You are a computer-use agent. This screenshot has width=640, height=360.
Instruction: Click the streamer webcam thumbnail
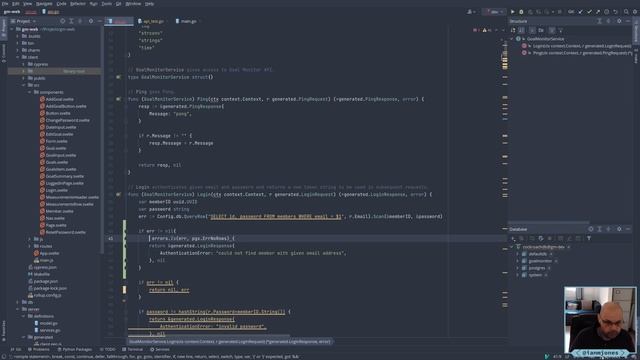(600, 321)
